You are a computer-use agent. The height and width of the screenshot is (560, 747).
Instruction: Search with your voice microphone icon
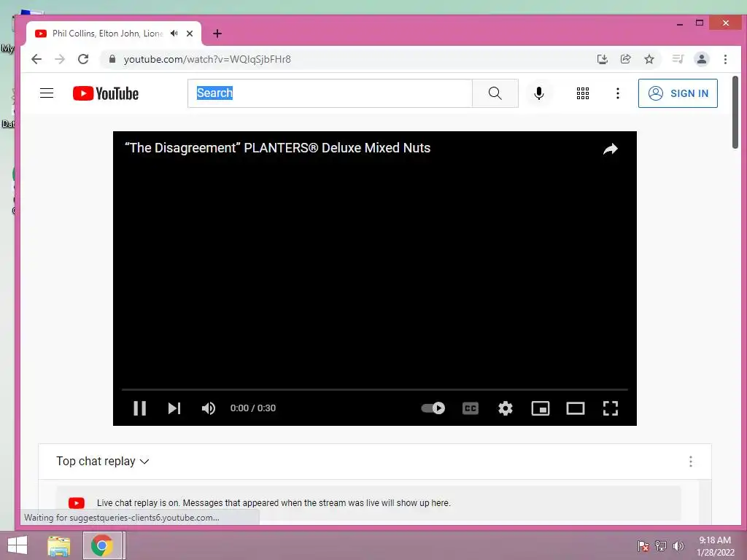click(x=539, y=93)
